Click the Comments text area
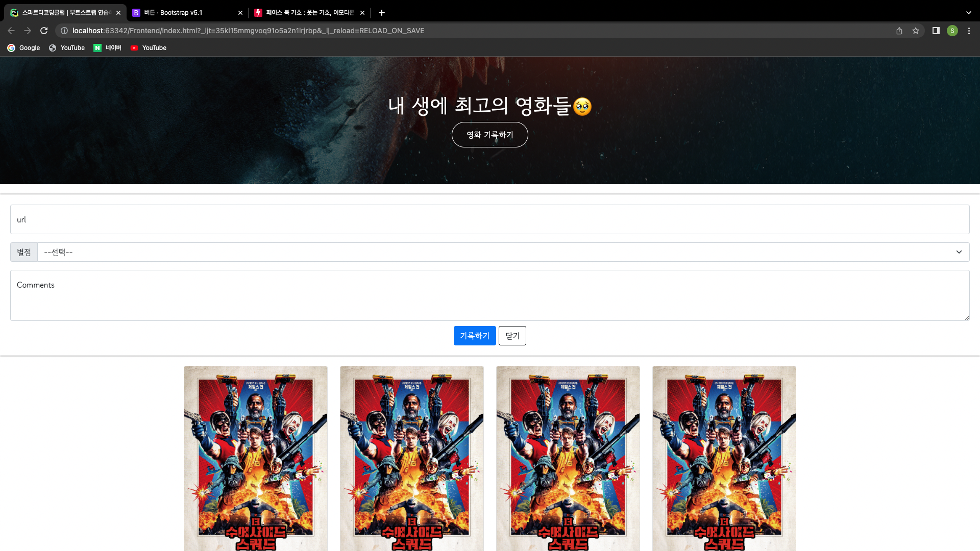The image size is (980, 551). coord(490,295)
